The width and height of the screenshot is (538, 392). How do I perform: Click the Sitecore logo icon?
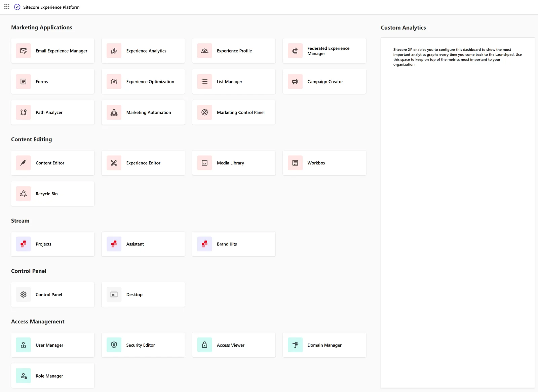click(x=17, y=7)
